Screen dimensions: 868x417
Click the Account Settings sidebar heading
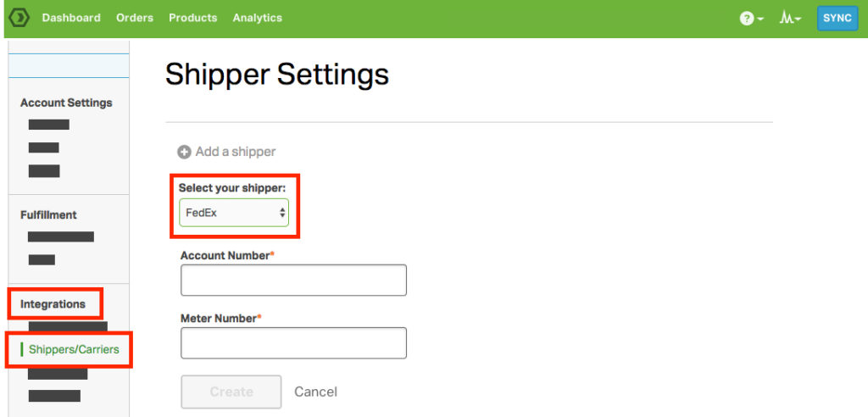click(x=66, y=103)
